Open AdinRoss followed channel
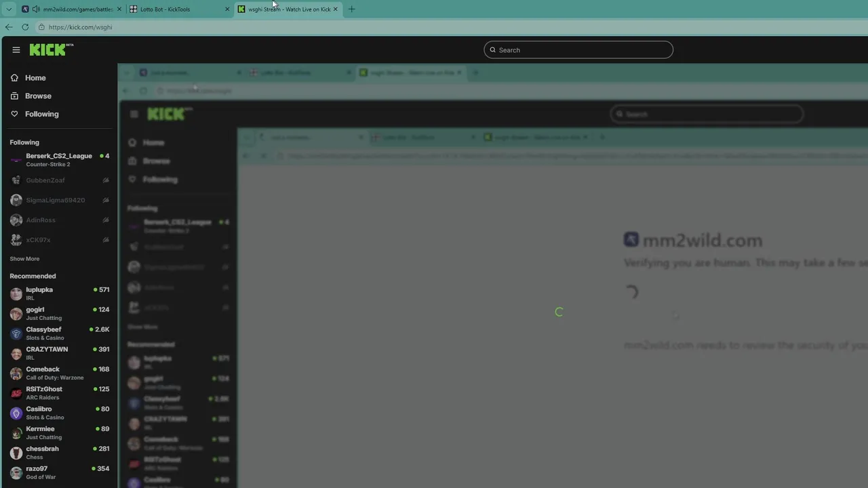The height and width of the screenshot is (488, 868). click(60, 220)
